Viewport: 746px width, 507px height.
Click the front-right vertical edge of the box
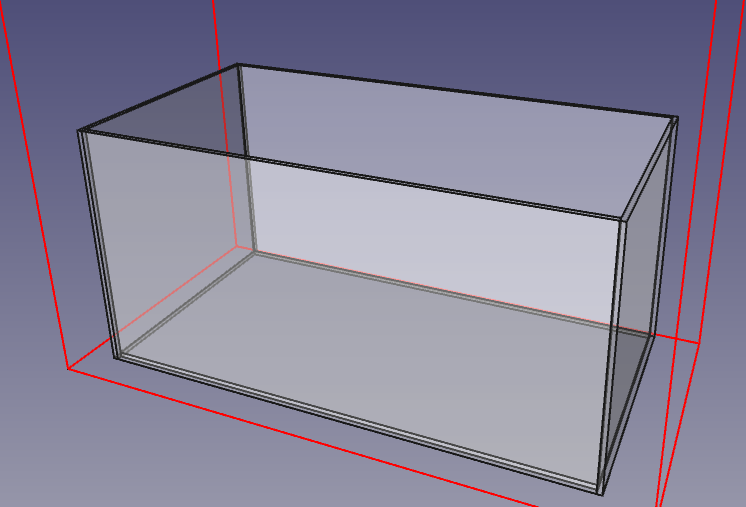pos(612,355)
